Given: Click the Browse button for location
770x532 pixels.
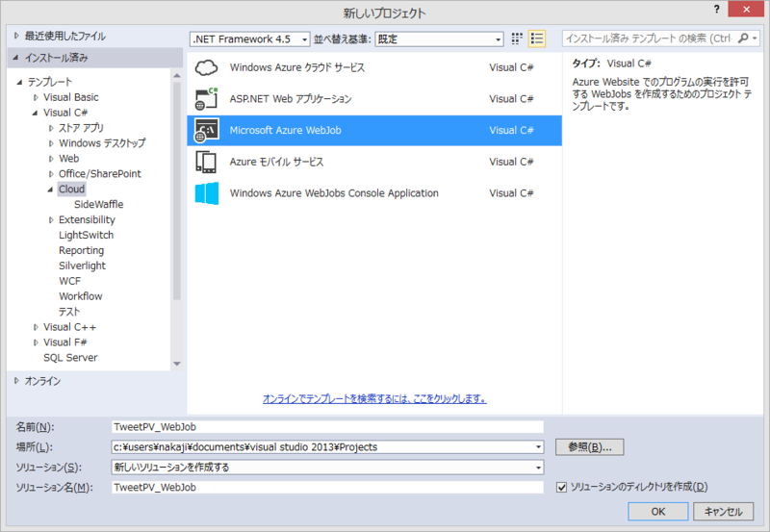Looking at the screenshot, I should click(x=589, y=447).
